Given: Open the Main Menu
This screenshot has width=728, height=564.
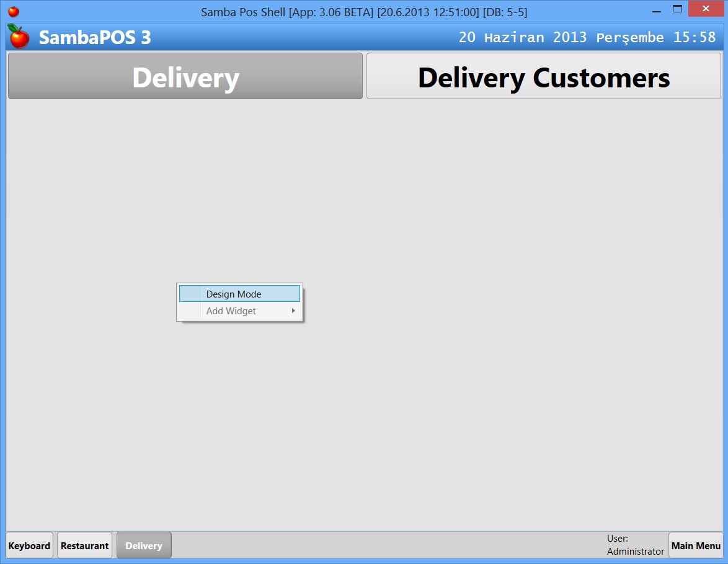Looking at the screenshot, I should coord(695,545).
